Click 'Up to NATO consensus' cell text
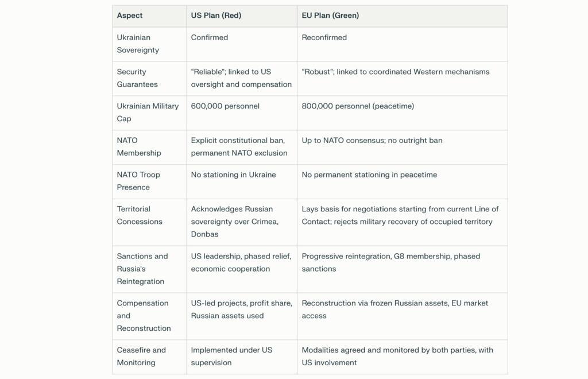This screenshot has height=379, width=588. tap(372, 141)
